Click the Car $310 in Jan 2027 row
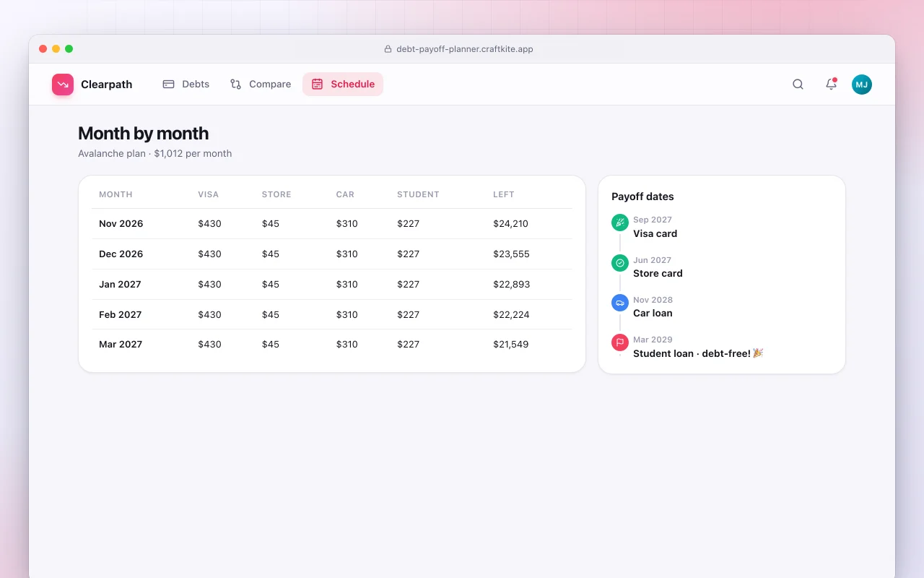The image size is (924, 578). pyautogui.click(x=347, y=285)
